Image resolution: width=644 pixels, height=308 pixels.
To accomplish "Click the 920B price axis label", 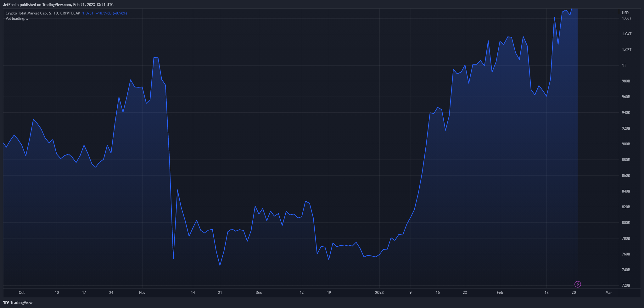I will [x=626, y=128].
